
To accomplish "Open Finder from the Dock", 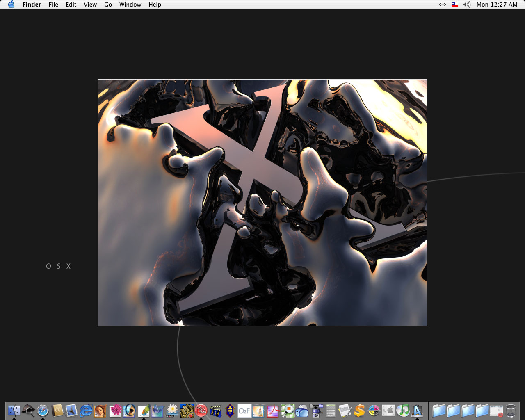I will [14, 410].
